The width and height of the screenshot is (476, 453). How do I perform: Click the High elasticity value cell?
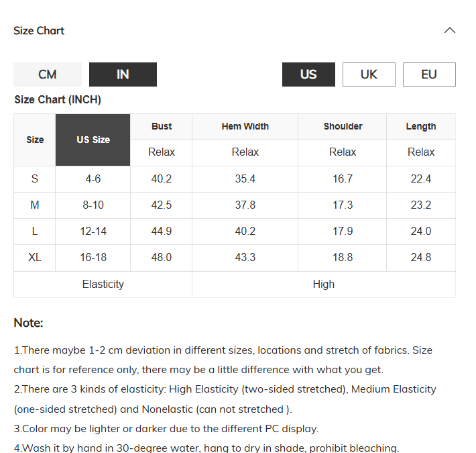324,285
